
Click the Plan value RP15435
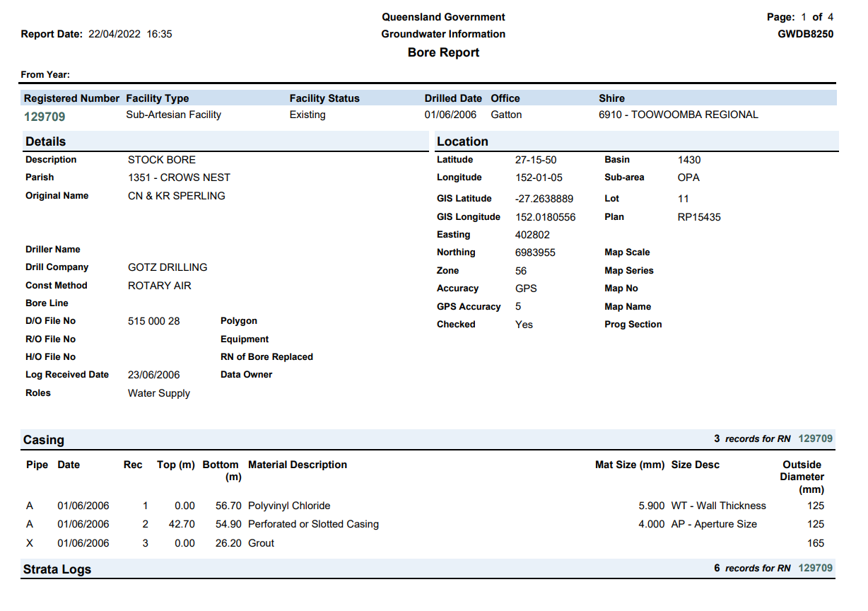[699, 217]
